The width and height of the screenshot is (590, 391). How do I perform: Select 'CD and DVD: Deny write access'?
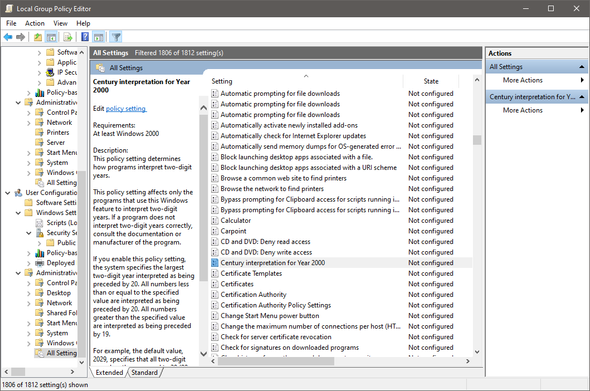(x=341, y=252)
